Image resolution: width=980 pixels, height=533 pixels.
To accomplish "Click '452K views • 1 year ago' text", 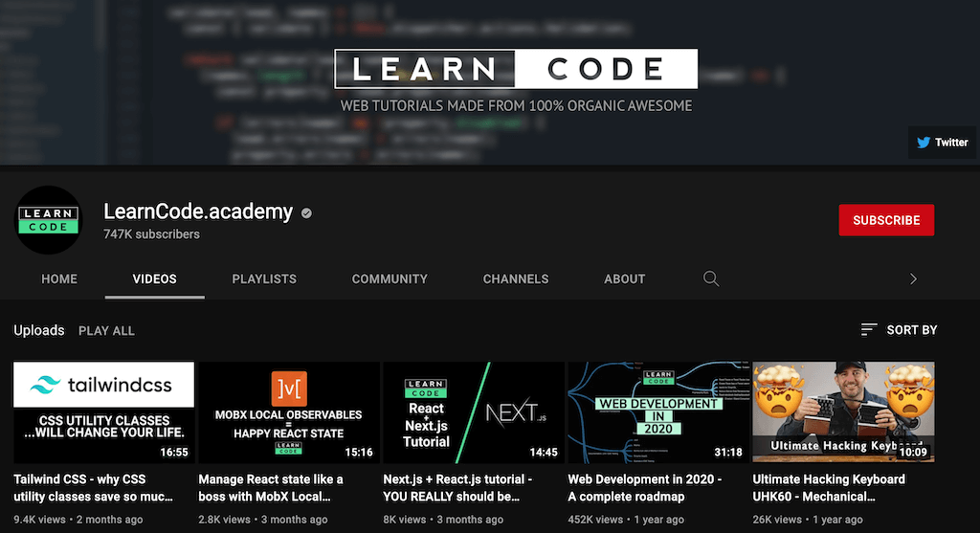I will (626, 520).
